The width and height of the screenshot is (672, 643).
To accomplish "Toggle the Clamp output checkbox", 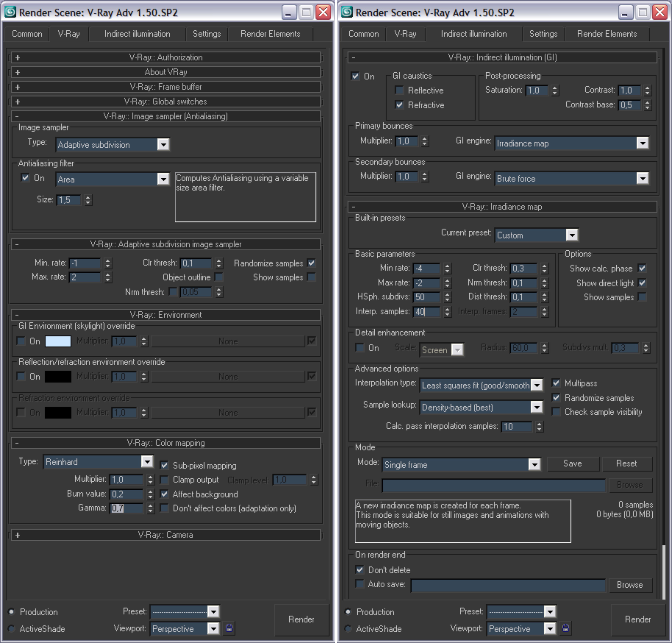I will [165, 479].
